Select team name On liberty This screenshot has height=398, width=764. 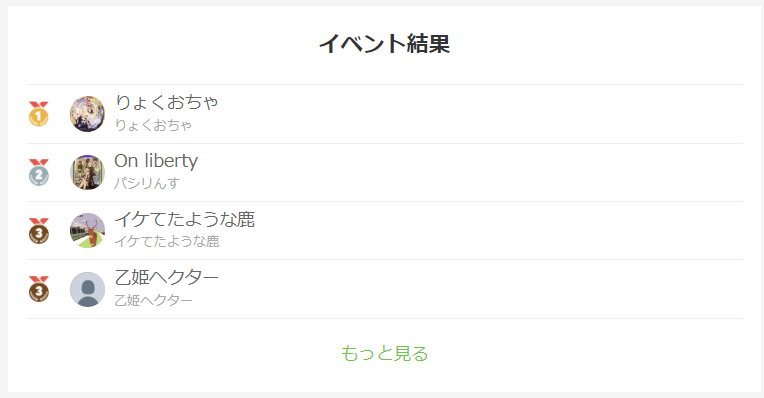[156, 161]
